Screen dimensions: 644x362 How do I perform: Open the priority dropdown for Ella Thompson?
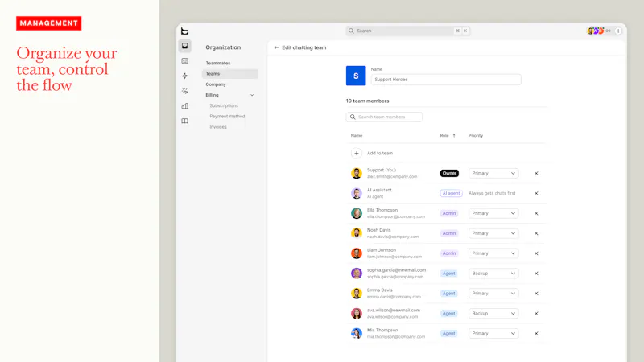pos(493,213)
